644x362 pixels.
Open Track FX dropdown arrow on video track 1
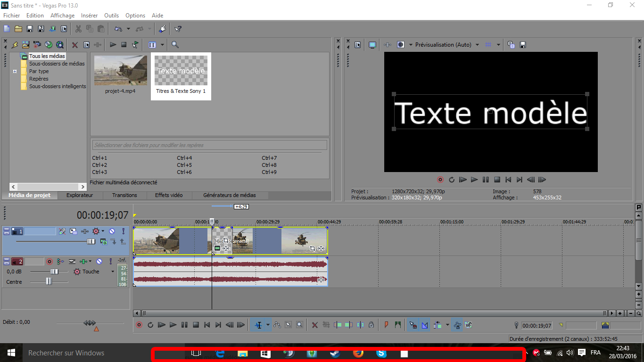[x=103, y=231]
